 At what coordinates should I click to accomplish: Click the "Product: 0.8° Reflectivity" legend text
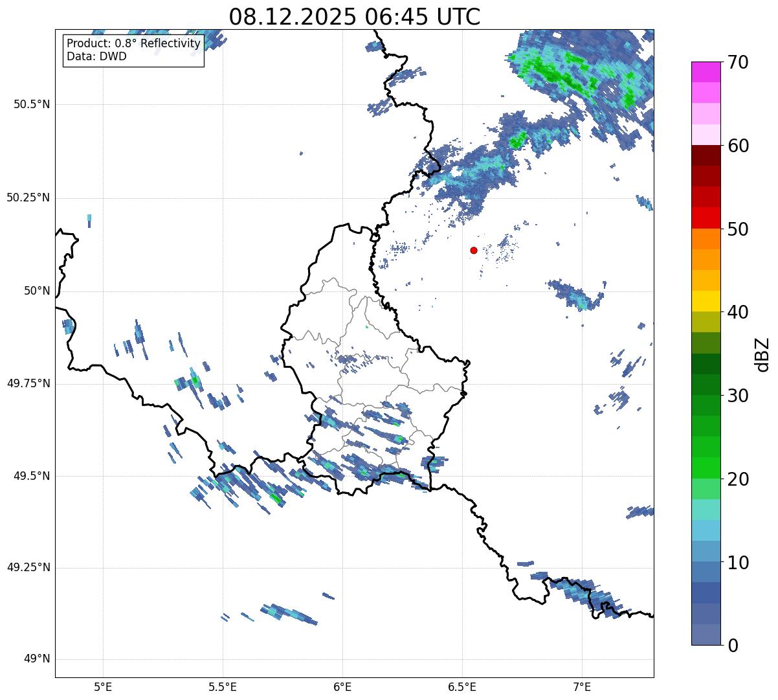tap(134, 43)
